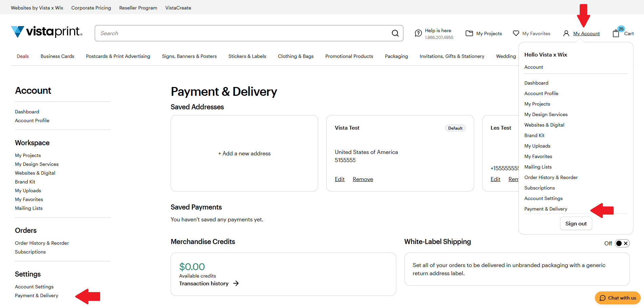This screenshot has height=308, width=644.
Task: Click into the Search field
Action: click(x=249, y=33)
